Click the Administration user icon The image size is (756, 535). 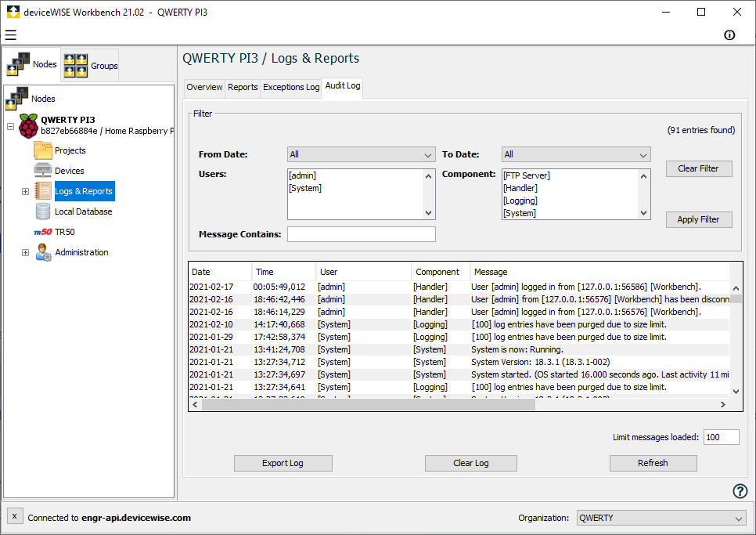[x=43, y=252]
